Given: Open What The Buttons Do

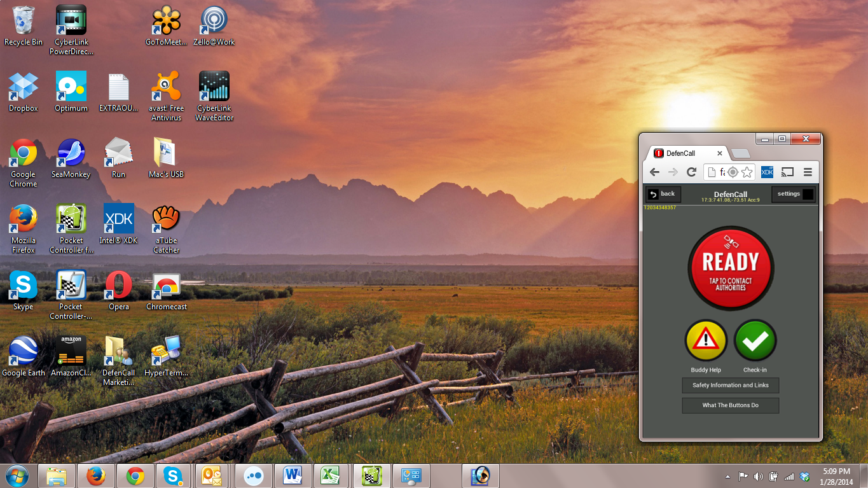Looking at the screenshot, I should point(730,405).
